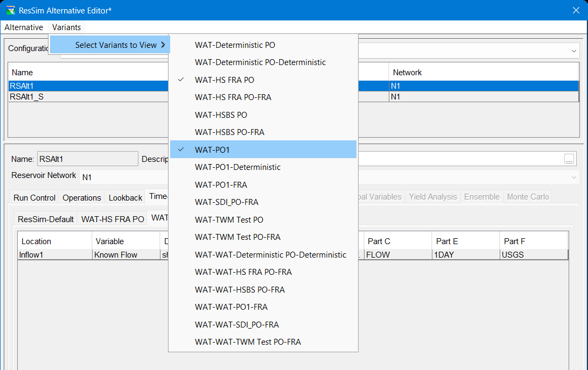Uncheck the WAT-PO1 variant
The height and width of the screenshot is (370, 588).
(x=212, y=150)
